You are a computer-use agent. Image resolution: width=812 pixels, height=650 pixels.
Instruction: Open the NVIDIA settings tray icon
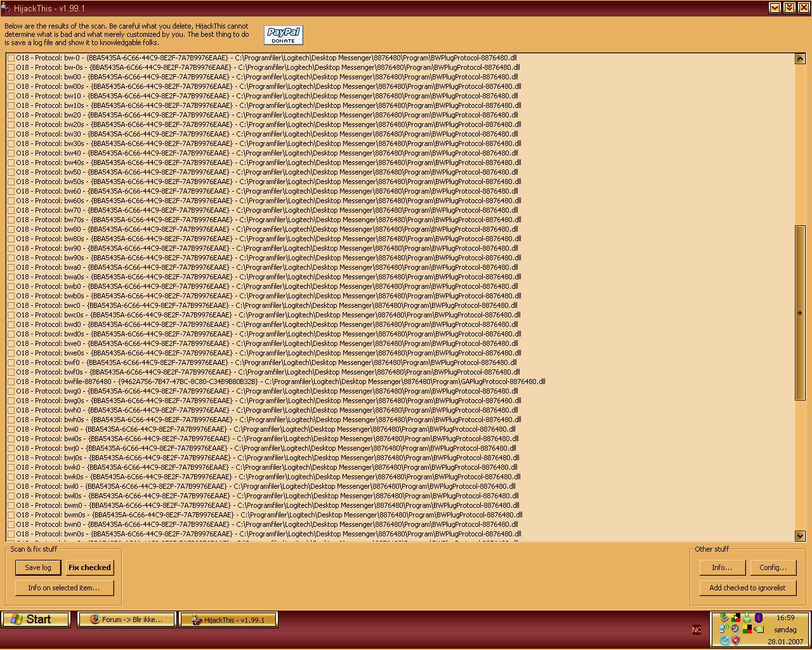(759, 629)
